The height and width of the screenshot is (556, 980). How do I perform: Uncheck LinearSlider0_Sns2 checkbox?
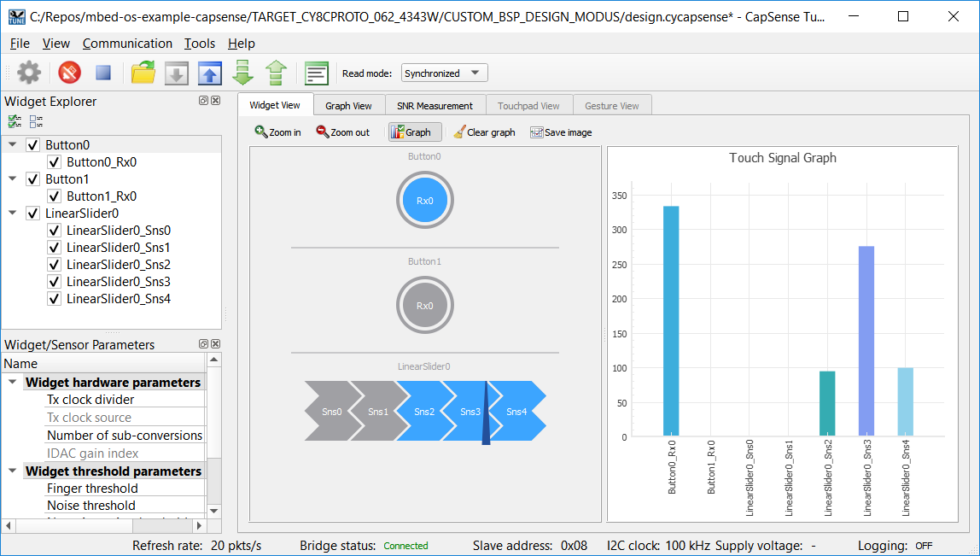click(55, 265)
